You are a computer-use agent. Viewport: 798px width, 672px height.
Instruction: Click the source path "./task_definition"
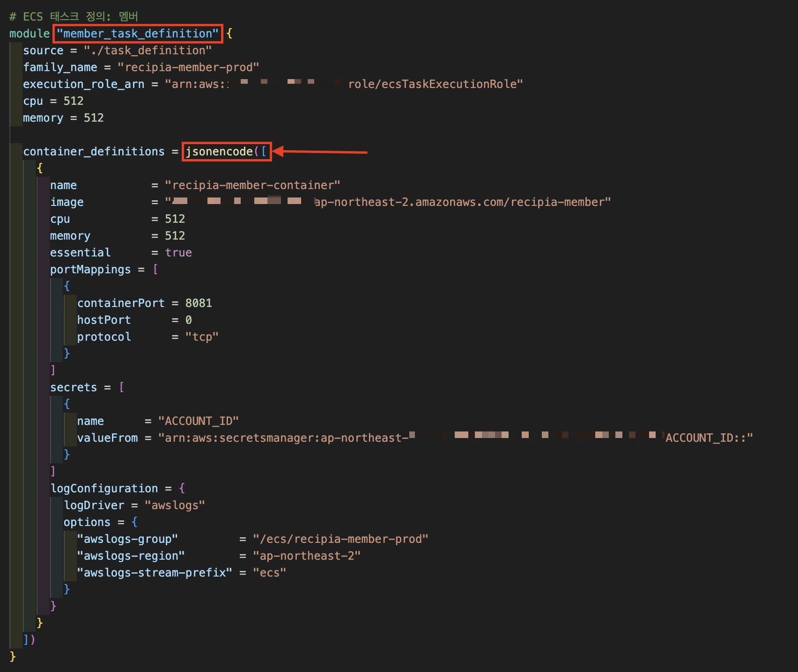(x=148, y=50)
